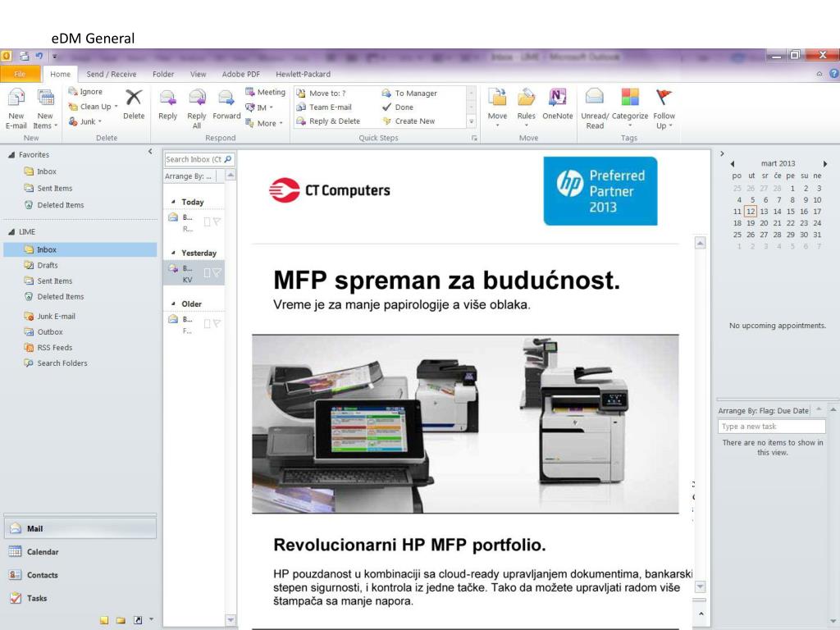Select the Reply & Delete quick step
840x630 pixels.
(x=334, y=121)
